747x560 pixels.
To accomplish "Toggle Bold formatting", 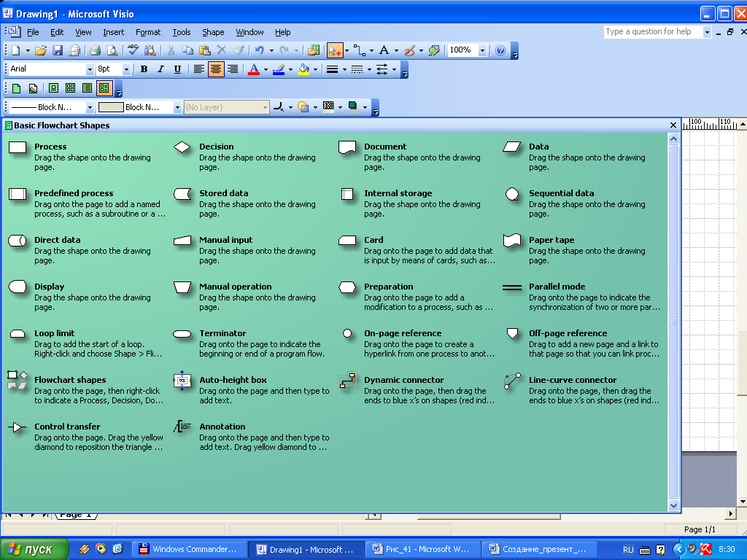I will coord(144,69).
